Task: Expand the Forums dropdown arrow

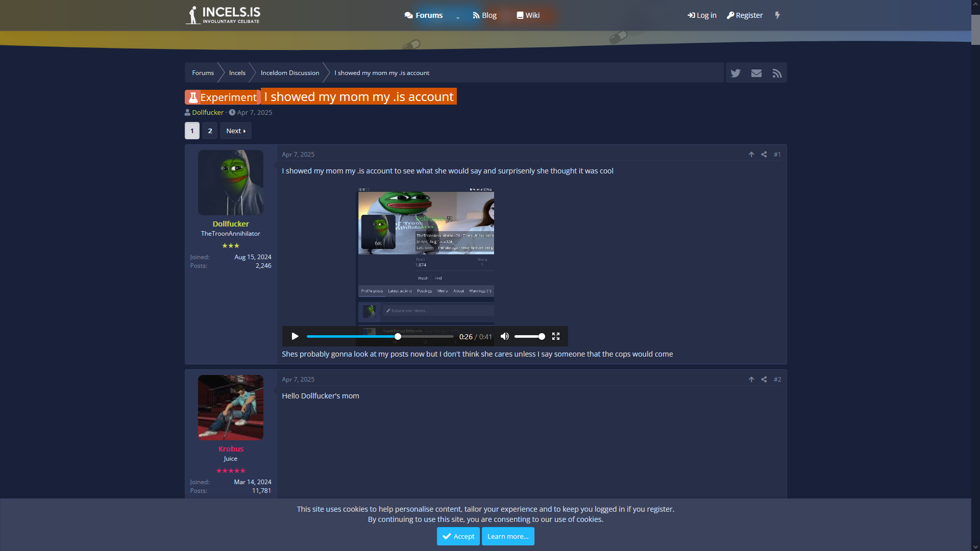Action: 458,17
